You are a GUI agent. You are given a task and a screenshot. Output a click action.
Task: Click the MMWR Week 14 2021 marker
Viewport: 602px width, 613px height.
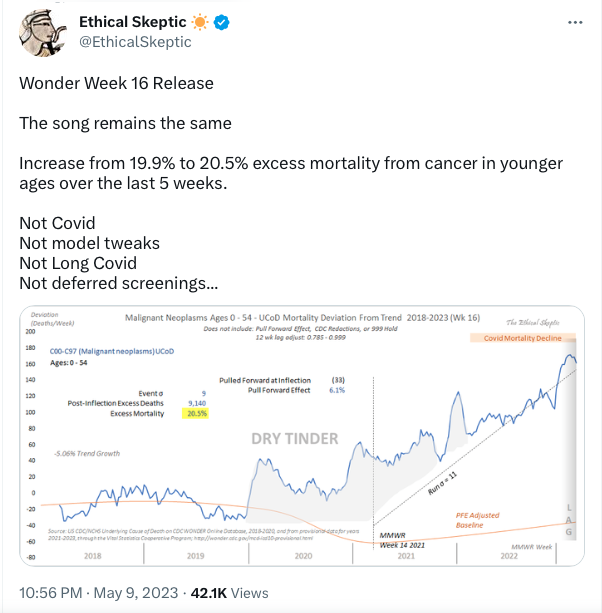point(402,540)
